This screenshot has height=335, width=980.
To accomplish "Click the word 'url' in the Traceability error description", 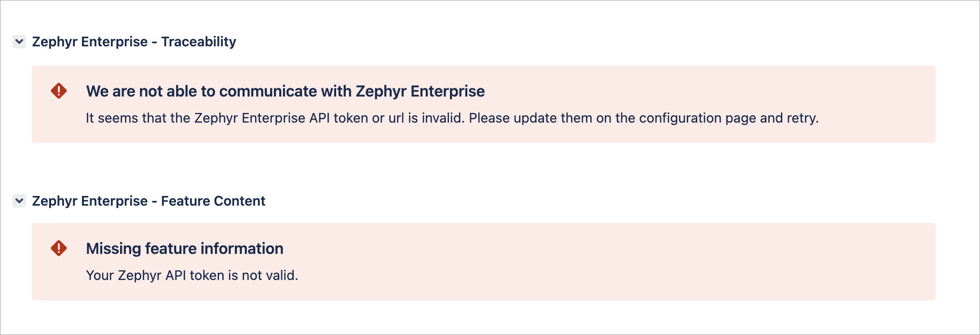I will pyautogui.click(x=396, y=118).
